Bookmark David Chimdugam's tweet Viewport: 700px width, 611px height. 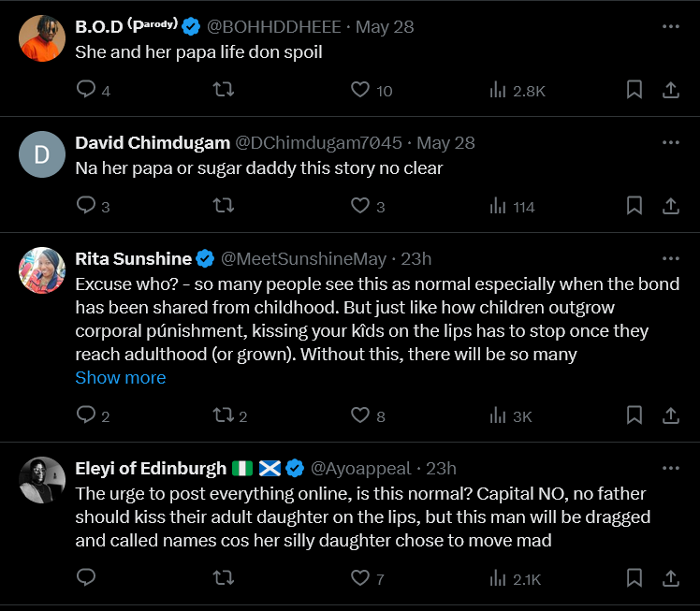tap(634, 206)
